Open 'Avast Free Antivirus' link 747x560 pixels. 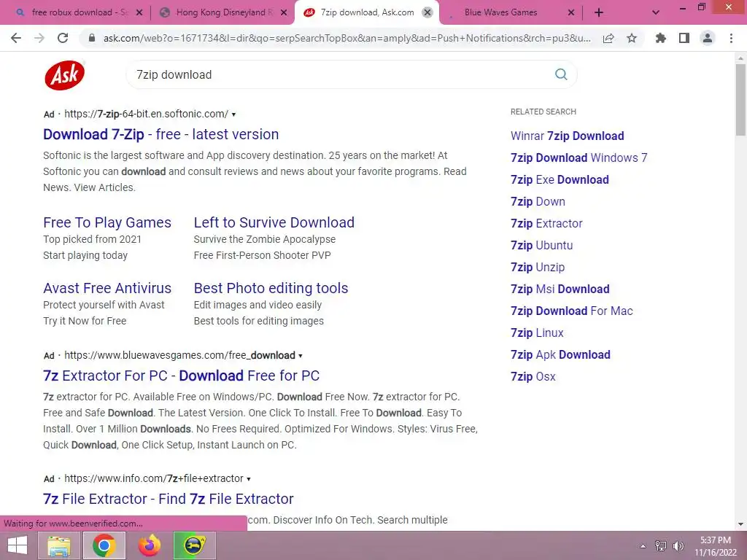(x=107, y=288)
